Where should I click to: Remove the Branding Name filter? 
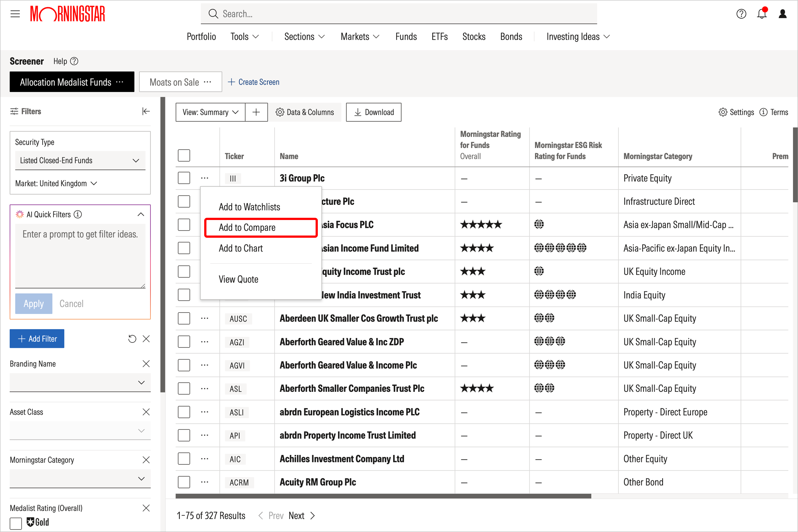pyautogui.click(x=146, y=364)
